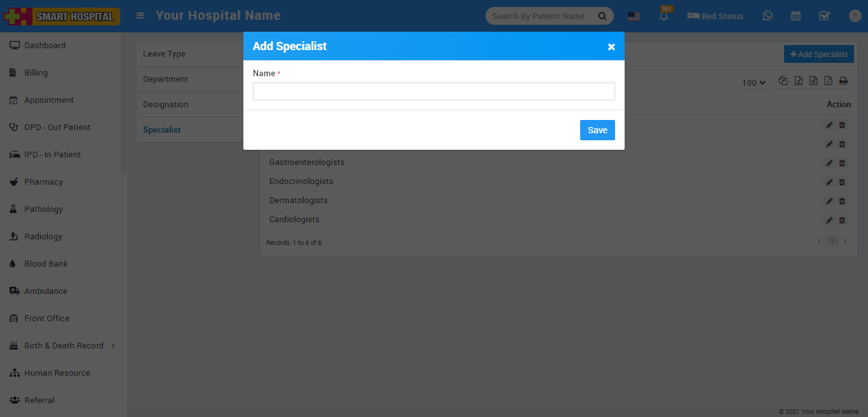The height and width of the screenshot is (417, 868).
Task: Switch to the Department tab
Action: click(165, 79)
